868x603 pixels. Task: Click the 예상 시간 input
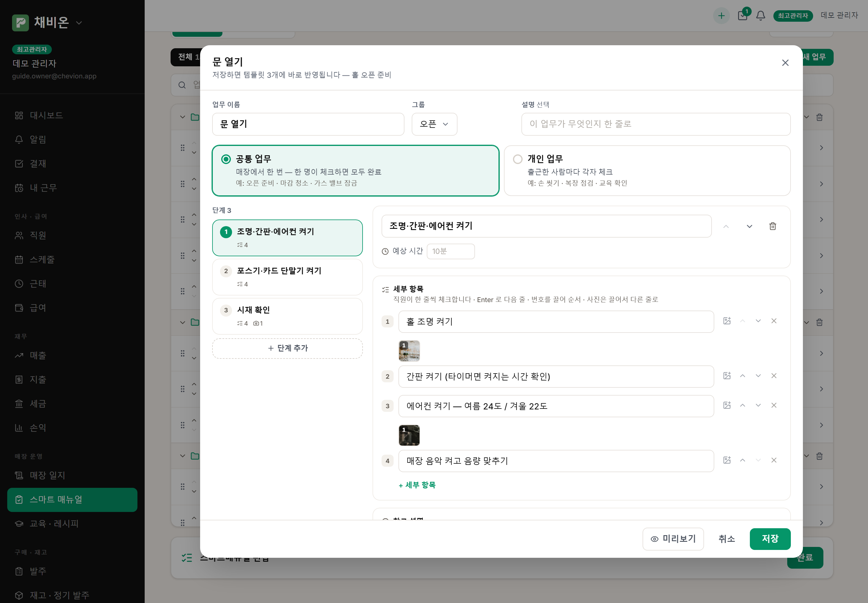pos(450,251)
